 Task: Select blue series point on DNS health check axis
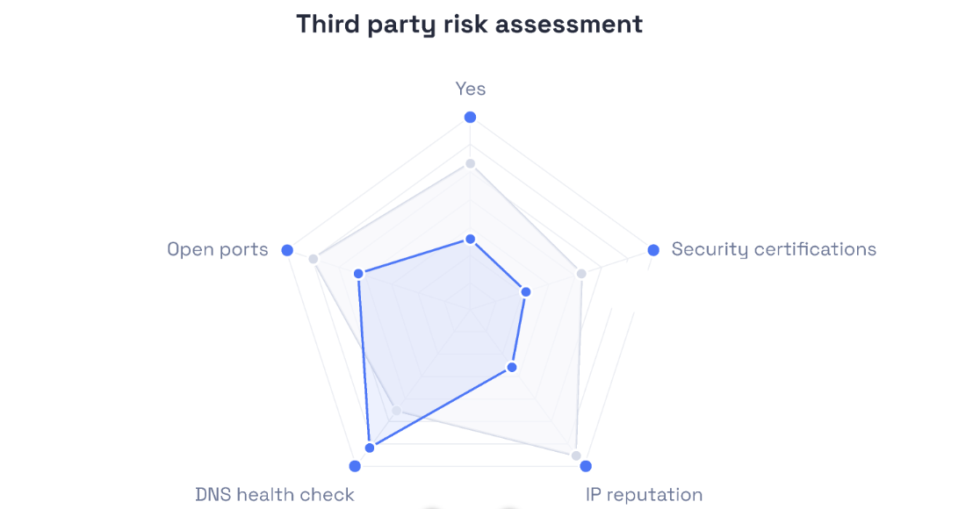[370, 448]
